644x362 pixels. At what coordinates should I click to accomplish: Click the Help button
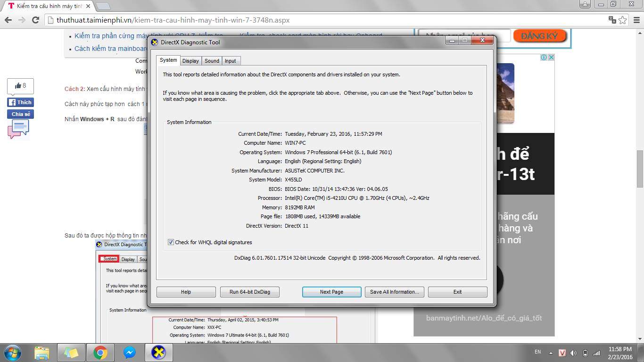186,292
